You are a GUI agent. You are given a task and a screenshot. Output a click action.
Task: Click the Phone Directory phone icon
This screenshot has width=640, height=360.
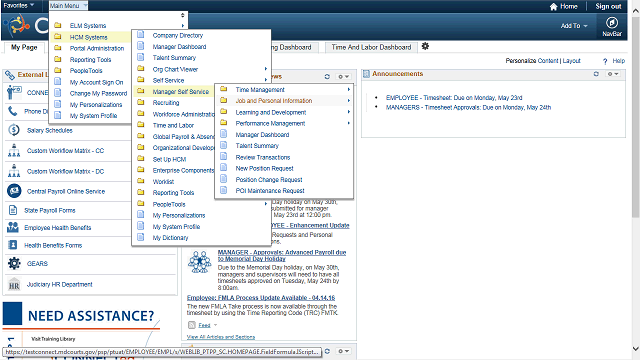[x=13, y=111]
